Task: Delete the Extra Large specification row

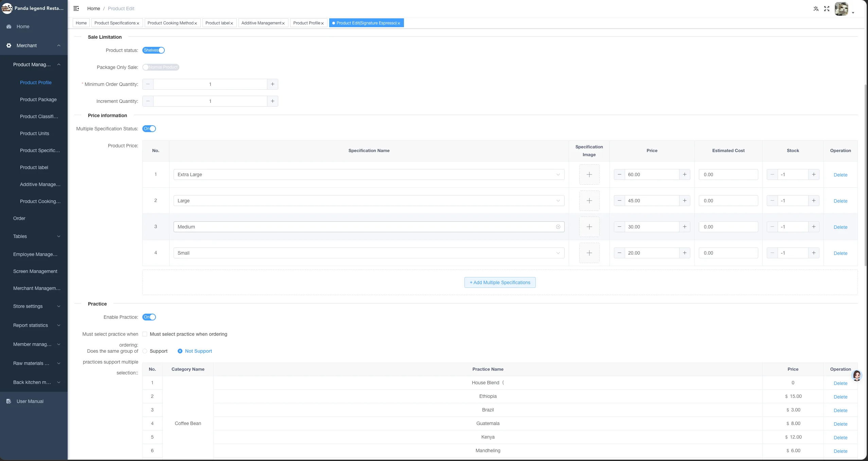Action: tap(840, 175)
